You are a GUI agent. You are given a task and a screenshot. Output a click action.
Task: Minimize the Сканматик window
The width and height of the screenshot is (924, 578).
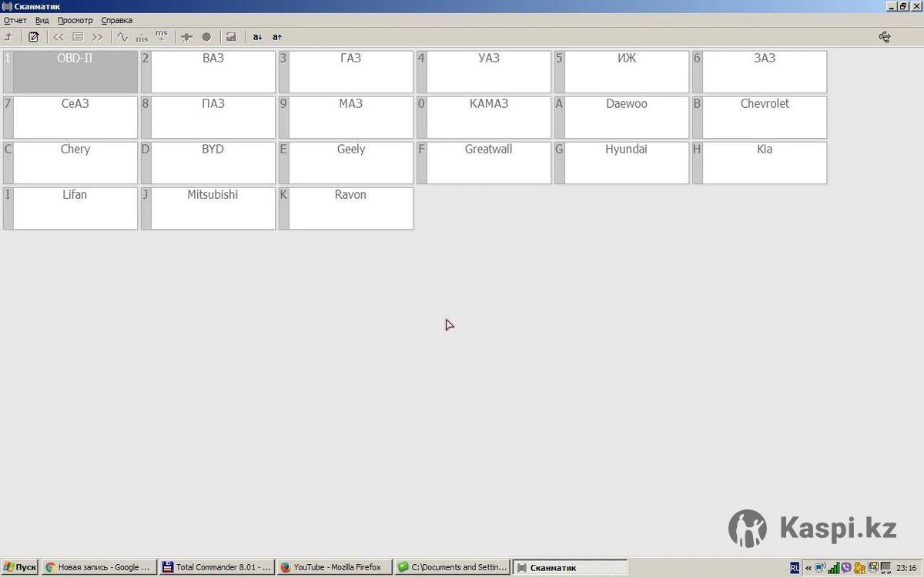892,6
